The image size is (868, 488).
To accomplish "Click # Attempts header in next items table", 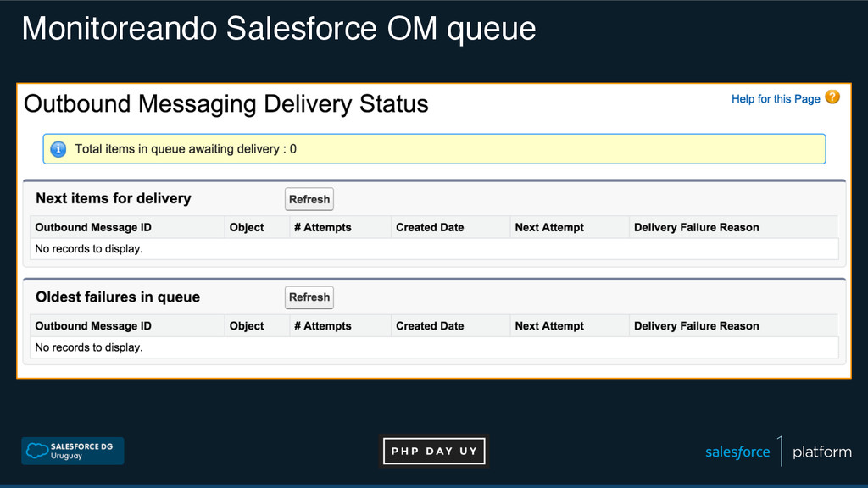I will click(x=323, y=227).
